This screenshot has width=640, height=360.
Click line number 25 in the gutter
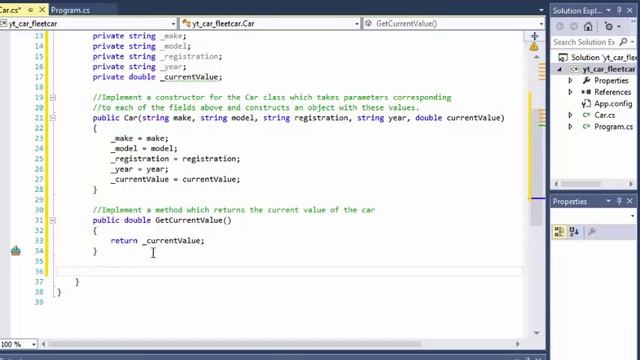pos(39,159)
